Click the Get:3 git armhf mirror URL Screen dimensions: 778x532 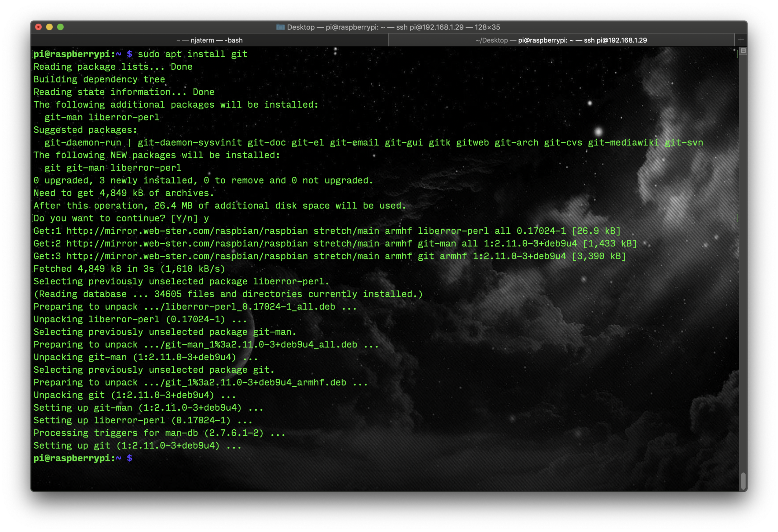click(187, 256)
